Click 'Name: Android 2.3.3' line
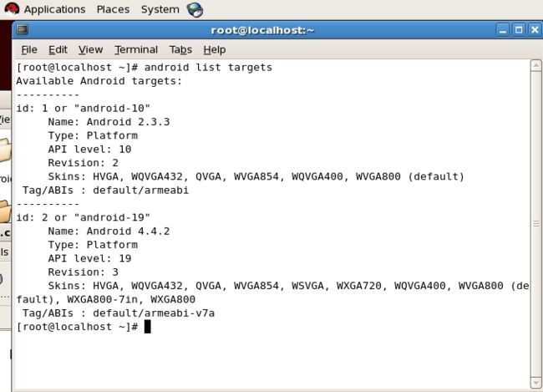This screenshot has width=543, height=392. click(x=109, y=122)
